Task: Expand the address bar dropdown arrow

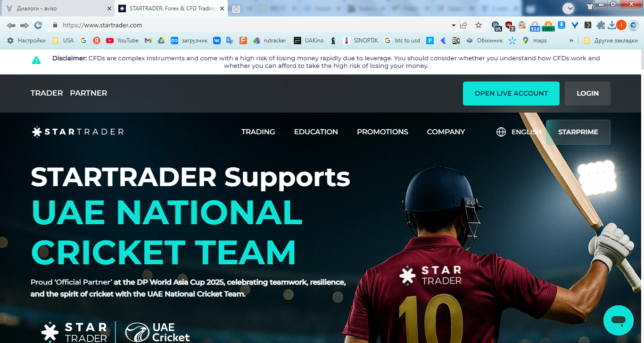Action: [x=454, y=25]
